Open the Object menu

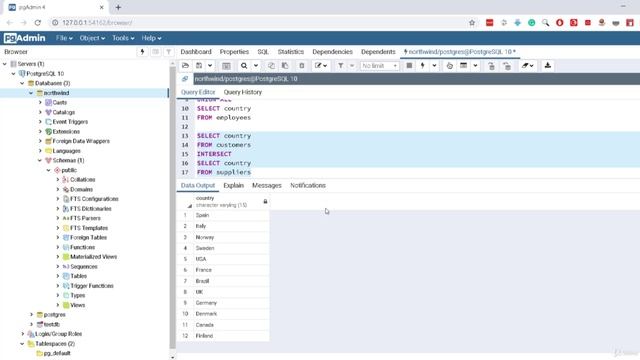pyautogui.click(x=92, y=38)
